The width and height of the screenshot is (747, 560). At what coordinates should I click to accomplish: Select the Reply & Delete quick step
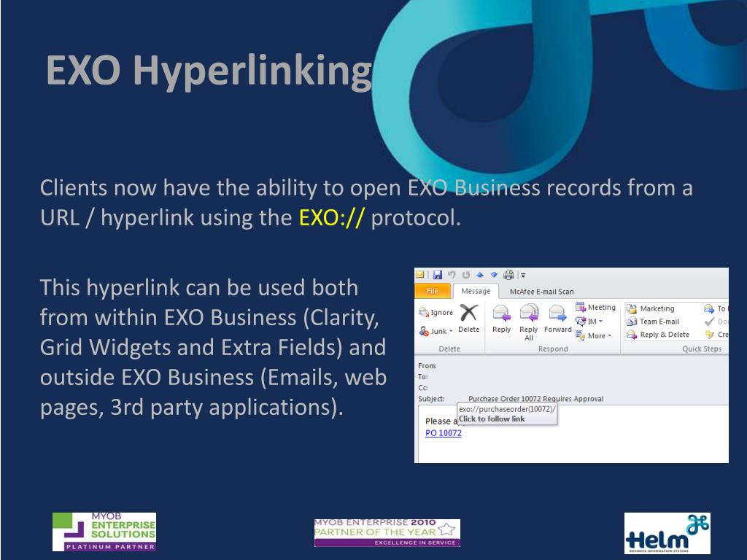tap(658, 334)
